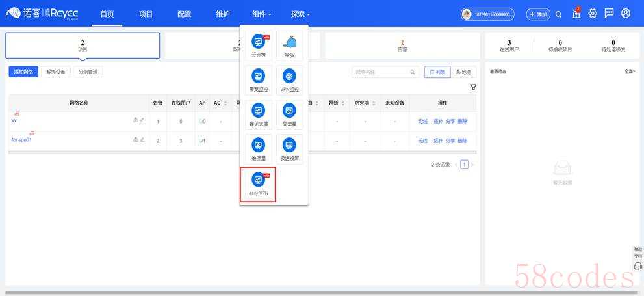The height and width of the screenshot is (296, 644).
Task: Open the easy VPN component
Action: pos(258,185)
